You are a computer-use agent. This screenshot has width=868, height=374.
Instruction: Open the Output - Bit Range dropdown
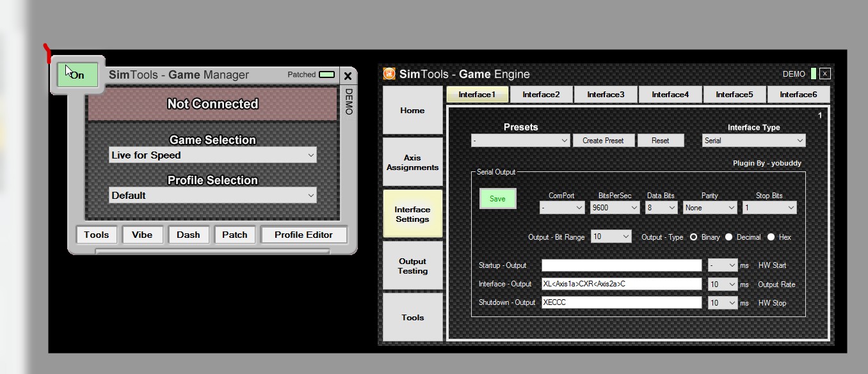tap(611, 237)
